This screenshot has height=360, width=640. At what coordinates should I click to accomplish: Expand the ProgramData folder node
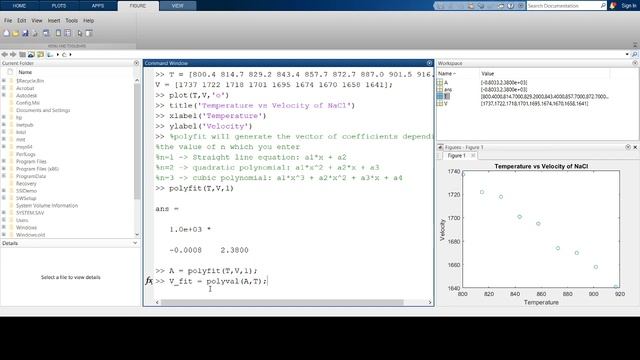pos(4,176)
